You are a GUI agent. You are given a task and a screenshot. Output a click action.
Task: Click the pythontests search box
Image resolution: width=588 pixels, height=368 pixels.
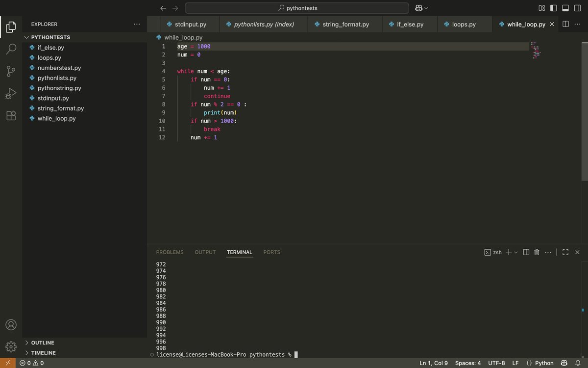point(296,8)
